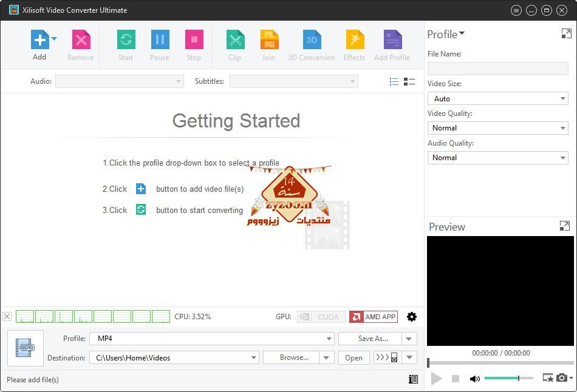Play the preview video
577x392 pixels.
click(436, 379)
